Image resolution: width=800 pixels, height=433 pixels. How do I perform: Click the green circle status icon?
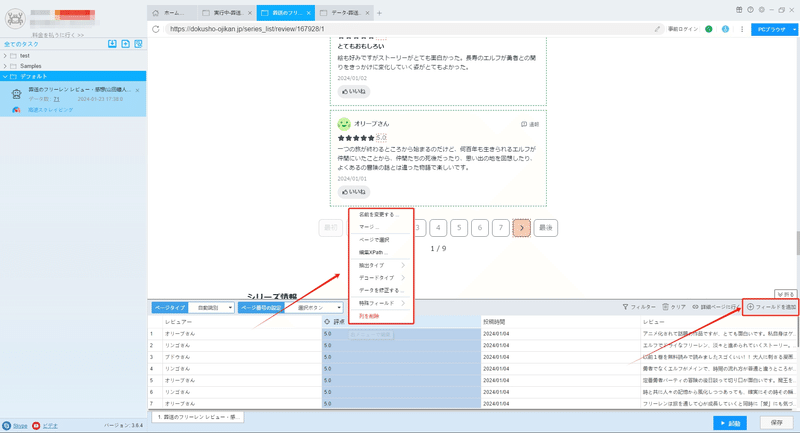coord(709,29)
